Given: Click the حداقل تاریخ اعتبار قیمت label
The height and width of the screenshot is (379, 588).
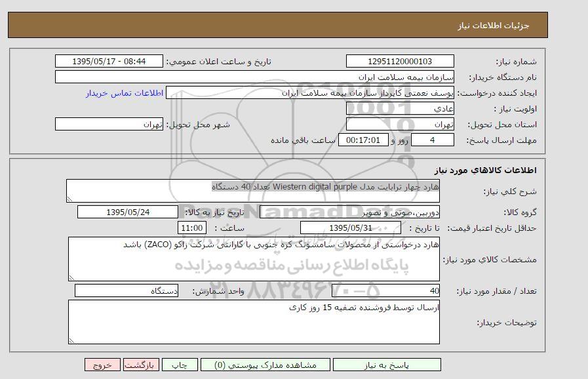Looking at the screenshot, I should pyautogui.click(x=492, y=228).
